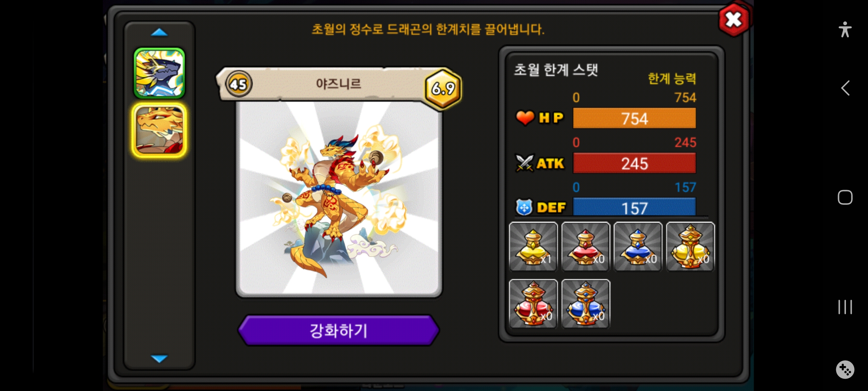Click the red ATK 245 bar
The height and width of the screenshot is (391, 868).
coord(634,163)
